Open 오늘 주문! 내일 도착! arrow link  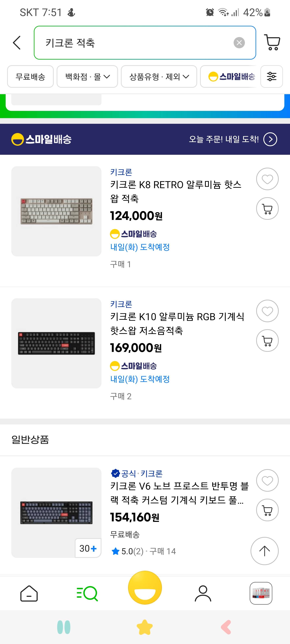click(270, 139)
